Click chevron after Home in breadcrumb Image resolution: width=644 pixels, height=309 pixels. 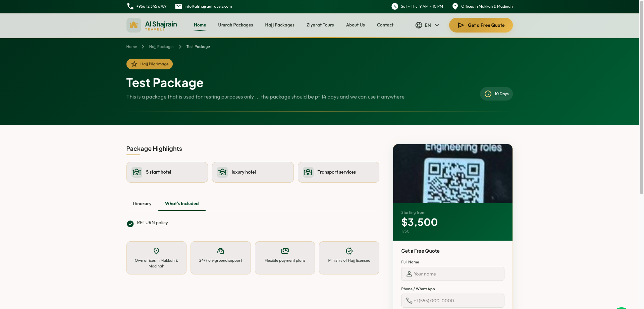coord(143,47)
